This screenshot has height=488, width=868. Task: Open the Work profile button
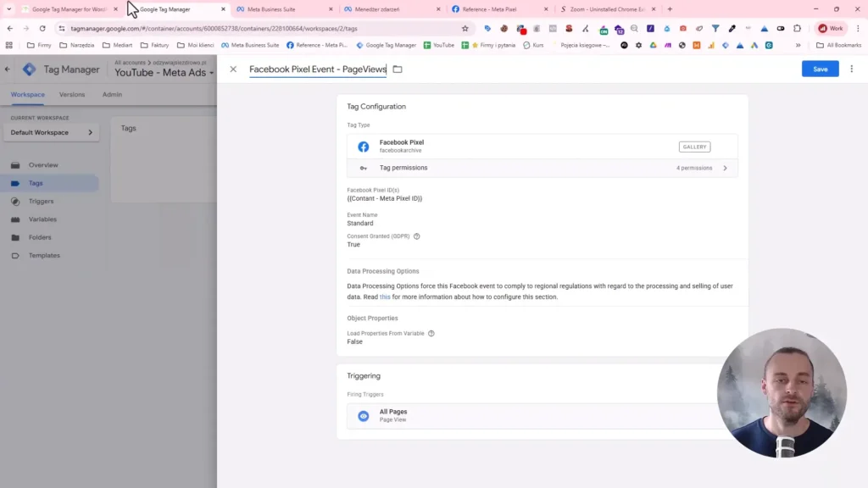831,28
